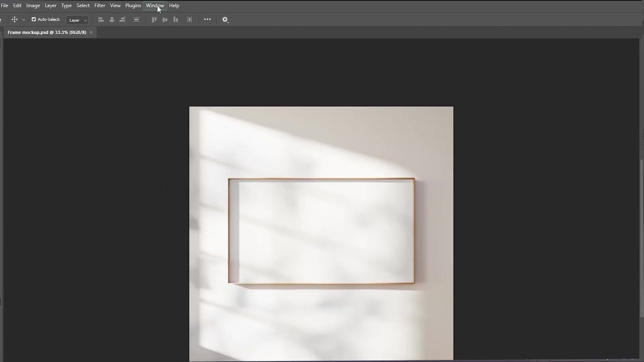Switch to the Frame mockup.psd tab
This screenshot has height=362, width=644.
coord(47,32)
